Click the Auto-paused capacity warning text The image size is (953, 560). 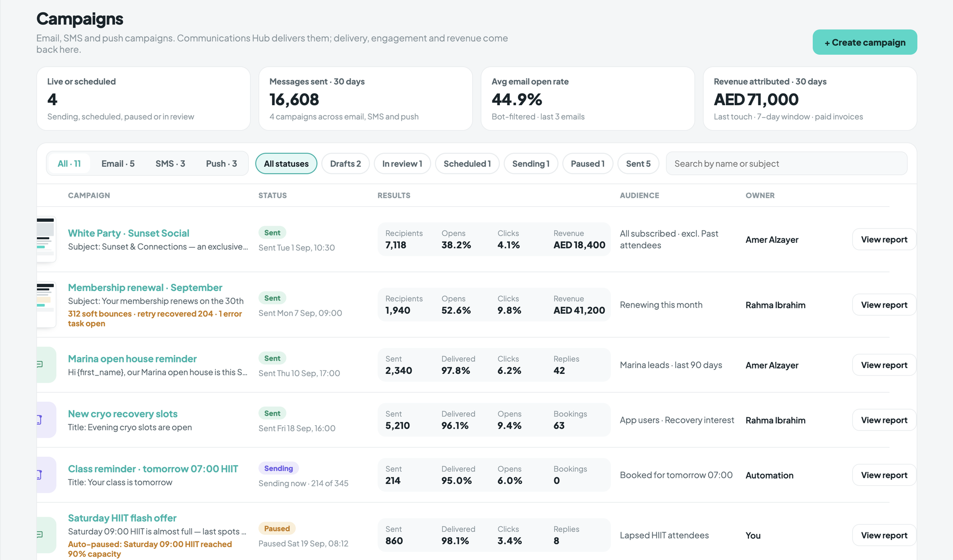[x=150, y=549]
